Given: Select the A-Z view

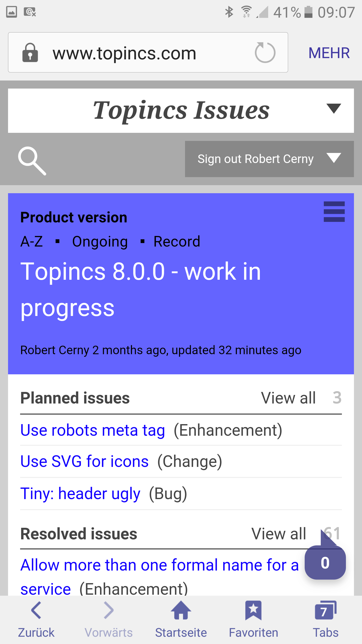Looking at the screenshot, I should pyautogui.click(x=32, y=242).
